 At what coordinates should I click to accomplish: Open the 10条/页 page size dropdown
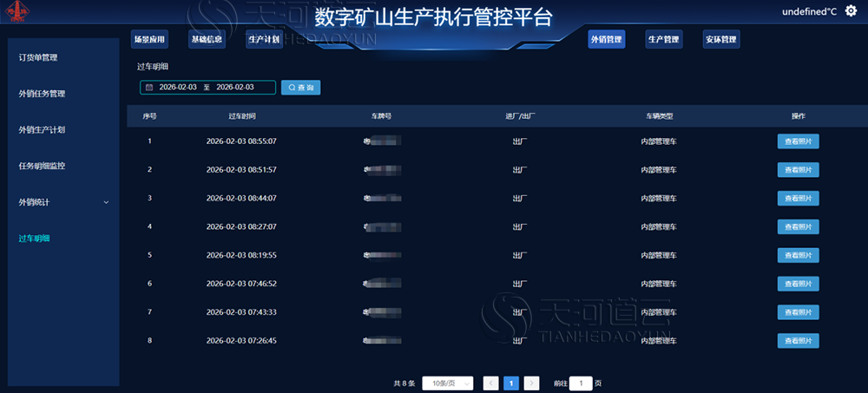448,383
